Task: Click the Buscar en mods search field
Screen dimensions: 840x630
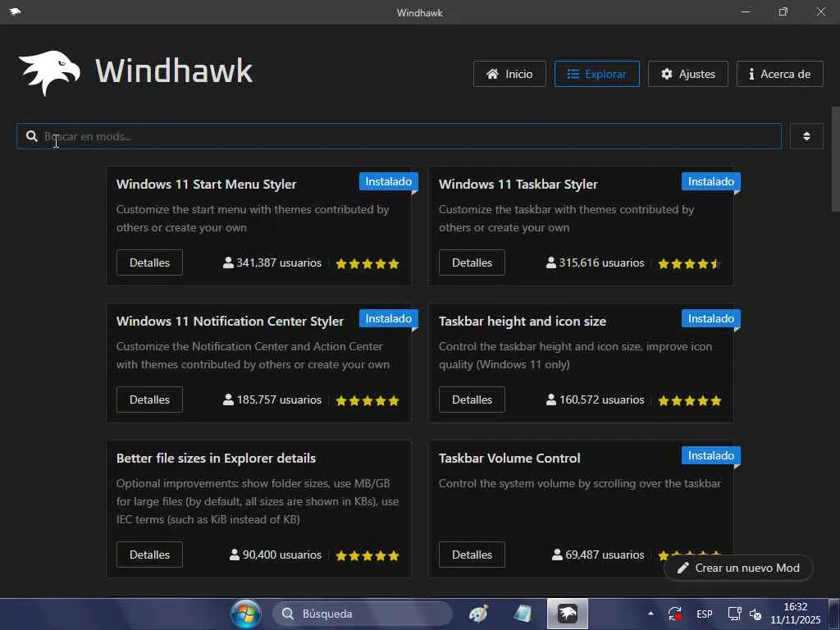Action: (x=399, y=136)
